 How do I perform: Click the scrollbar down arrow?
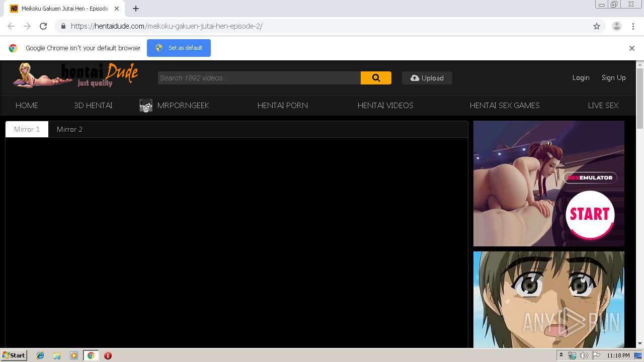click(x=640, y=344)
